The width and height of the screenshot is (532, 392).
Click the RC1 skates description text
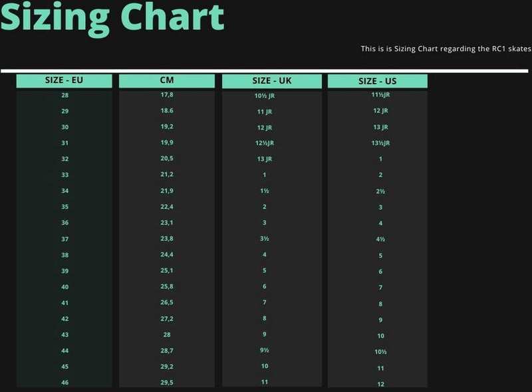point(446,49)
